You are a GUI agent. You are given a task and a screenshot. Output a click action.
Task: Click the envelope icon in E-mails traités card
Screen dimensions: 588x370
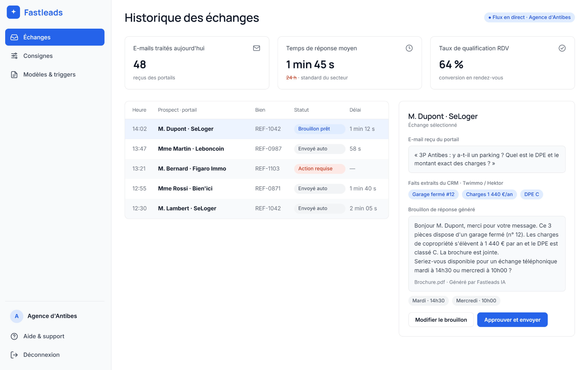point(257,48)
